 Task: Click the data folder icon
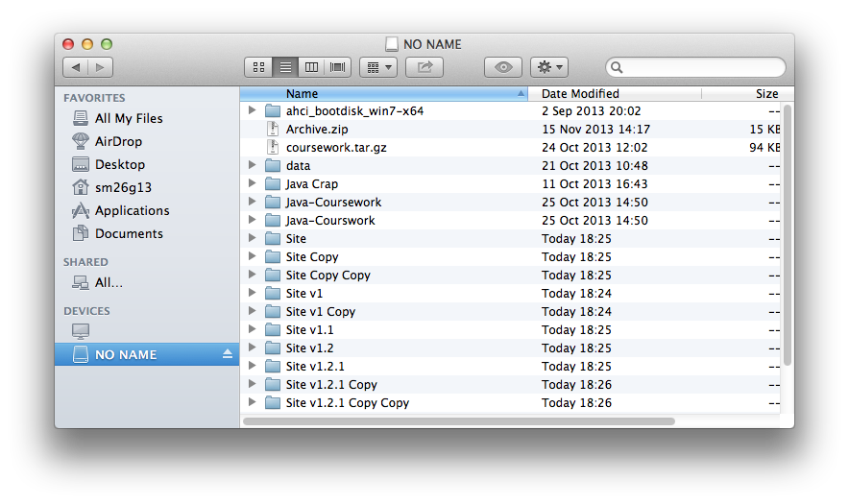[273, 166]
